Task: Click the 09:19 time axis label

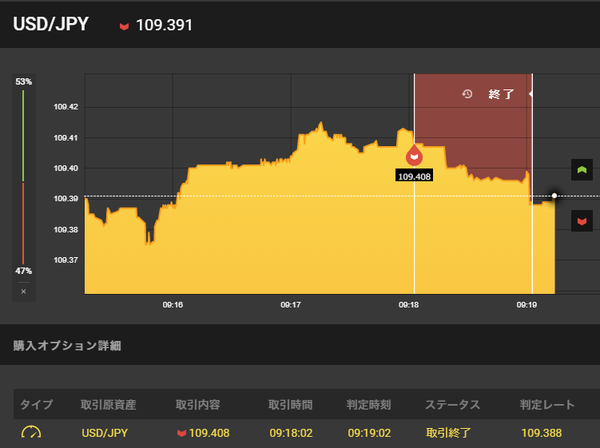Action: 527,305
